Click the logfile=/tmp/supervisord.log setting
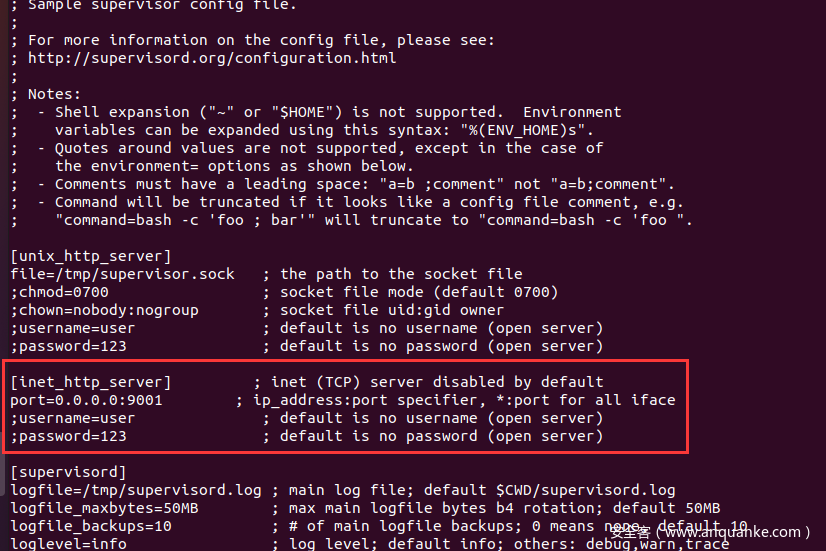The height and width of the screenshot is (551, 826). pyautogui.click(x=136, y=490)
